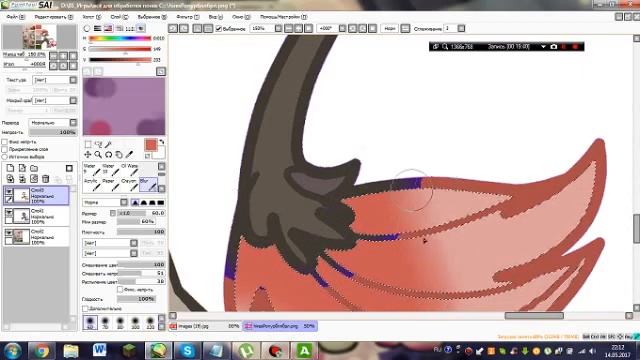Screen dimensions: 640x360
Task: Select the magic wand tool
Action: tap(109, 144)
